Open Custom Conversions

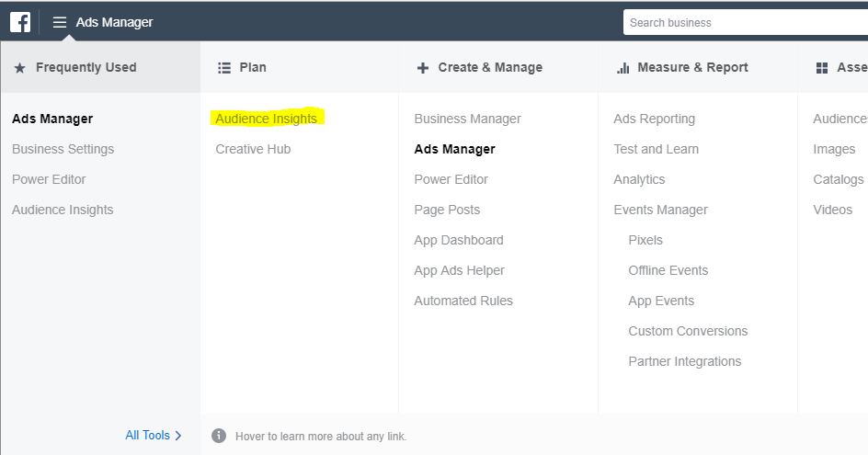click(688, 331)
